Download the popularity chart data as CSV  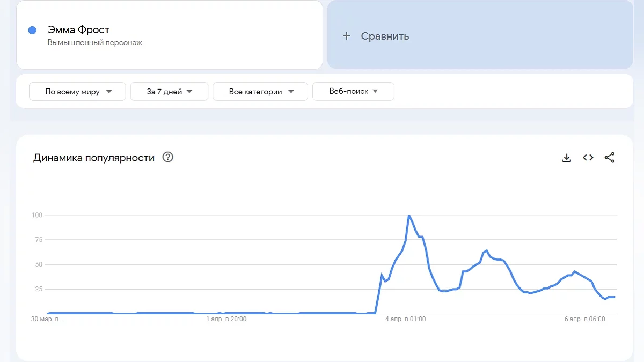click(x=566, y=158)
